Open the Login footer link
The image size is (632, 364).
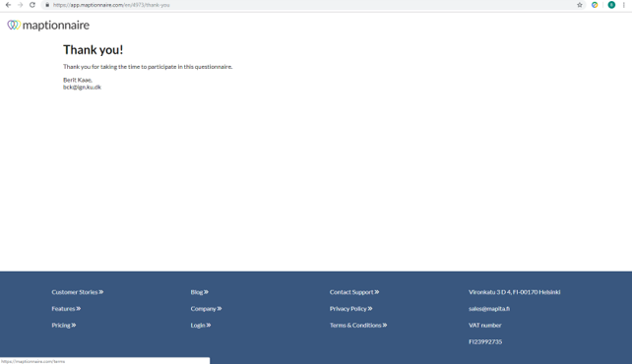tap(201, 325)
